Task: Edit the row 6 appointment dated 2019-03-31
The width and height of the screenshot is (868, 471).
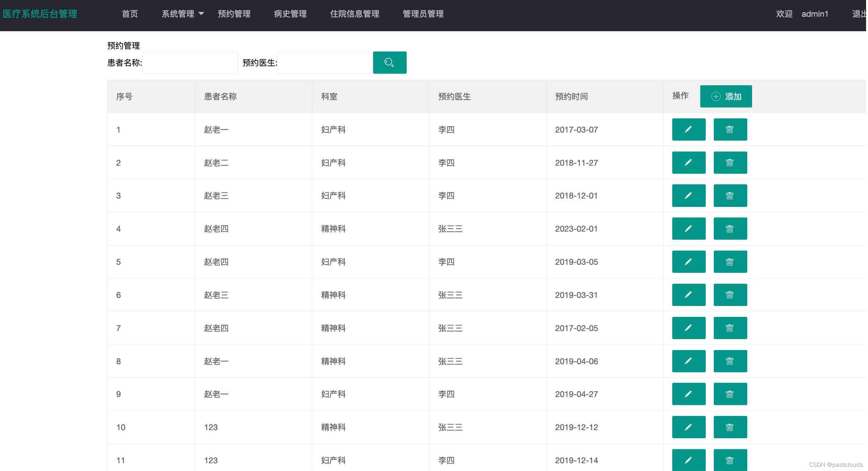Action: (x=688, y=295)
